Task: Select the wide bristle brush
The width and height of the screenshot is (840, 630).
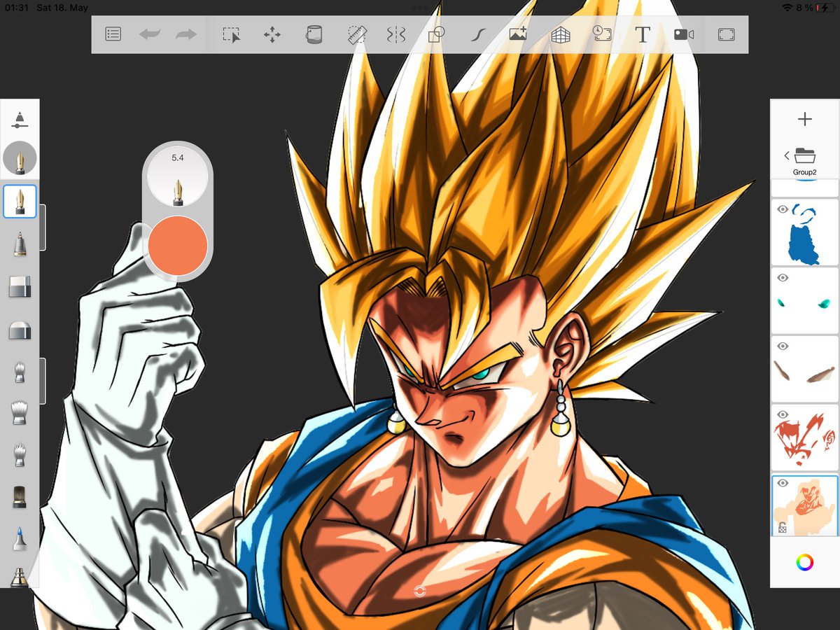Action: [x=20, y=413]
